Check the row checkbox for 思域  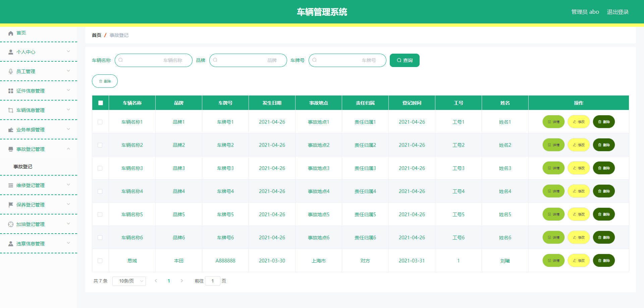tap(100, 261)
